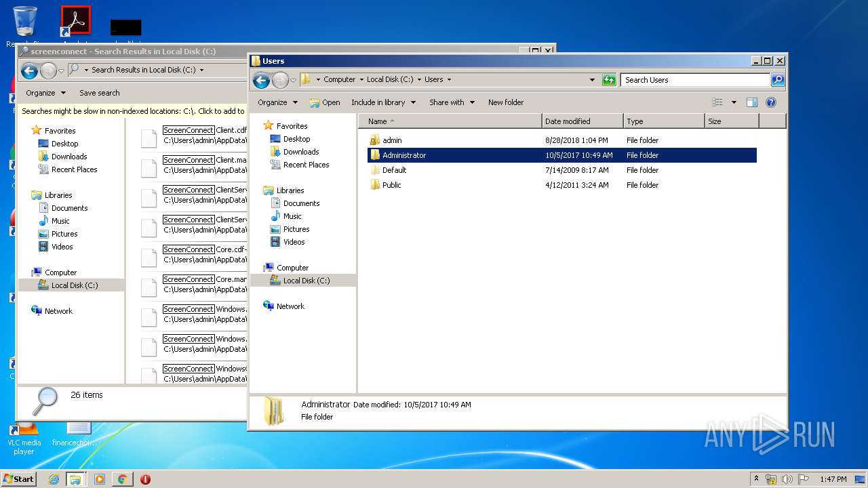This screenshot has height=488, width=868.
Task: Click the network tray icon
Action: point(771,479)
